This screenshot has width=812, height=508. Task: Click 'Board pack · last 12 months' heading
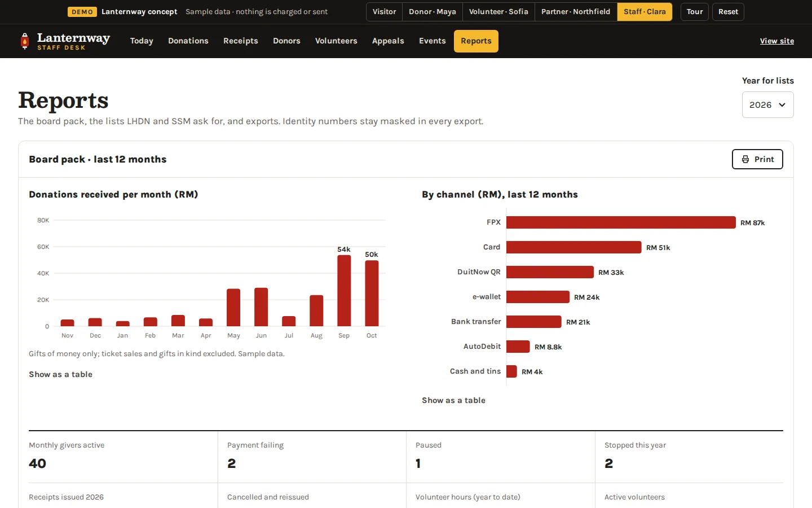pos(98,159)
